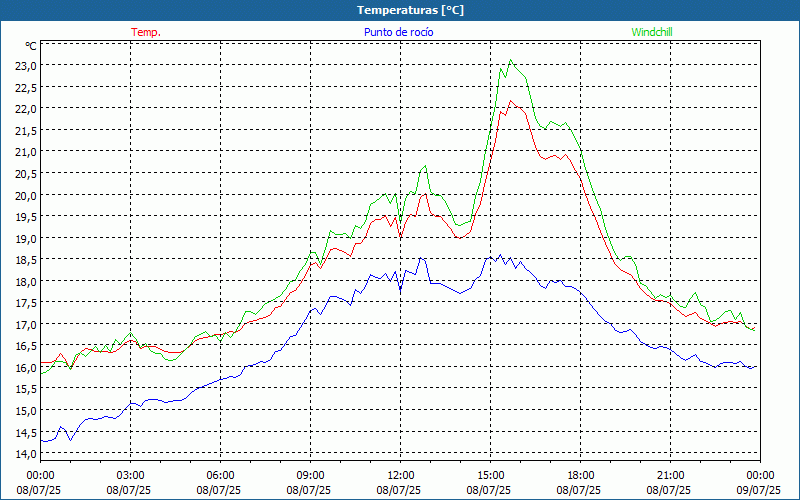Viewport: 800px width, 500px height.
Task: Select the blue Punto de rocío legend
Action: 398,32
